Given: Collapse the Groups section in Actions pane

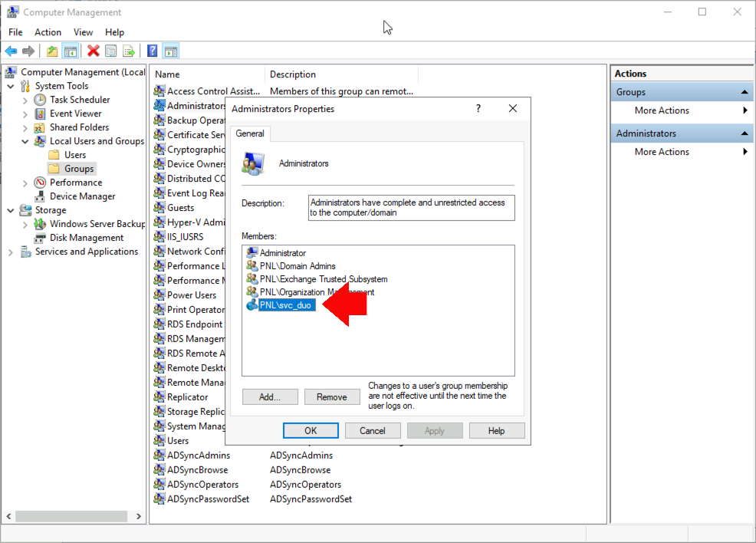Looking at the screenshot, I should (744, 92).
